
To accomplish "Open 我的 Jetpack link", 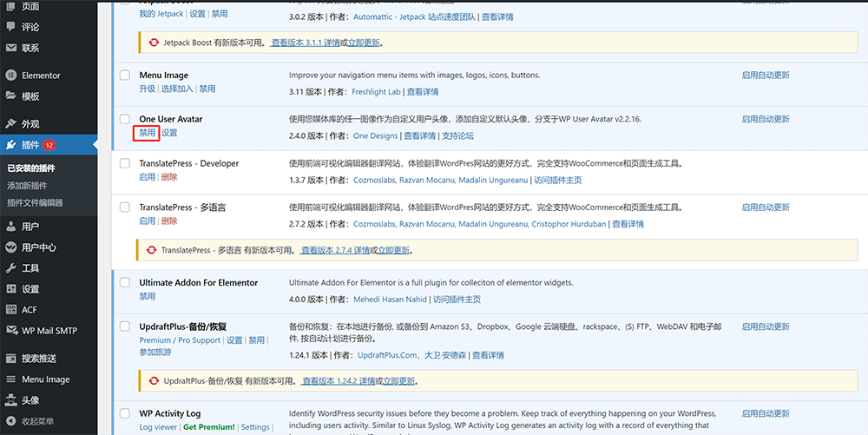I will coord(161,14).
